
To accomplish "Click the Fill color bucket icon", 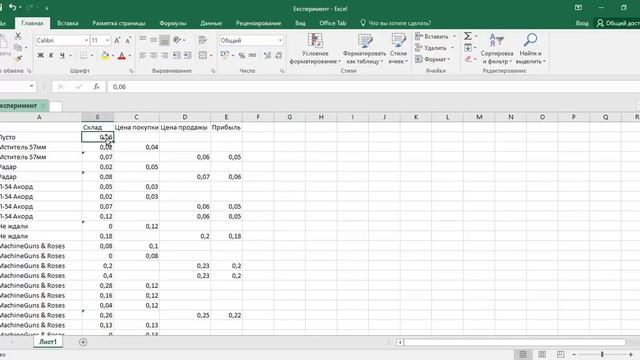I will [105, 56].
